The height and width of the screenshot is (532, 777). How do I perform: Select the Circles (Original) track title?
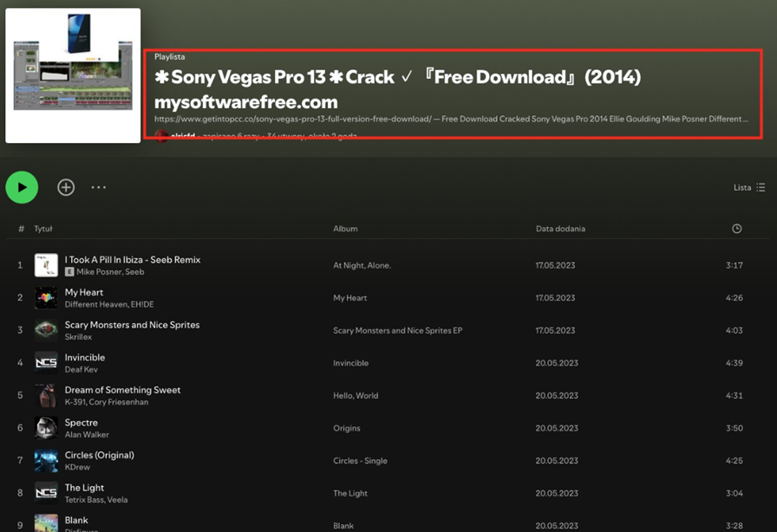[99, 455]
